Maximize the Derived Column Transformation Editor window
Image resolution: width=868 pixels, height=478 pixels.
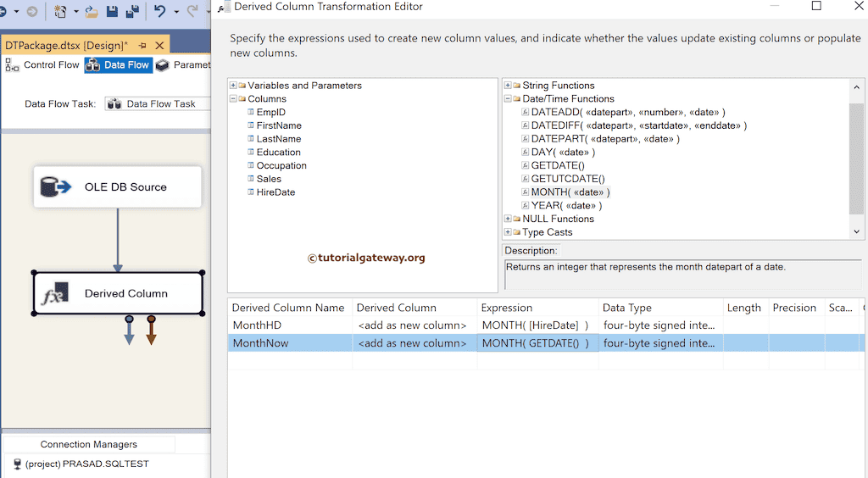point(816,6)
